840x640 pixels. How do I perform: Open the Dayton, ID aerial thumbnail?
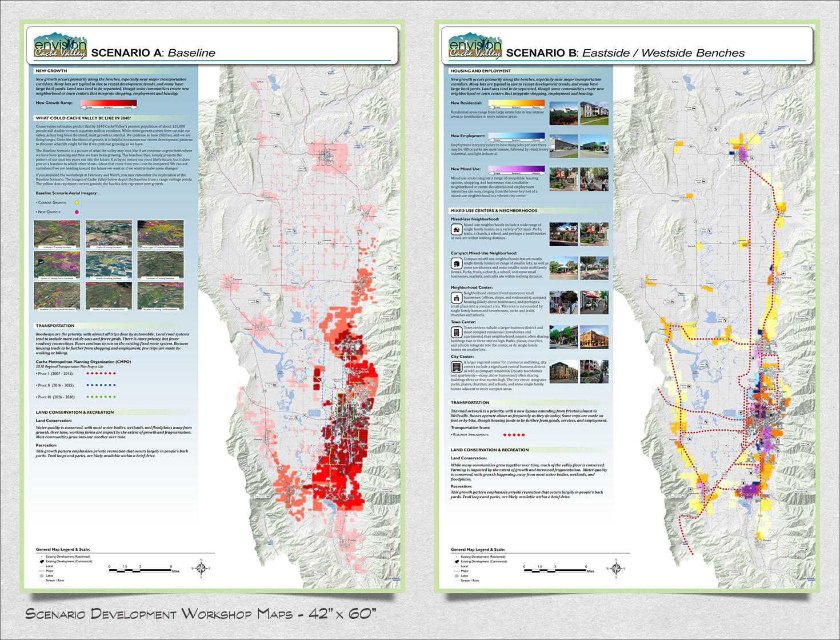point(109,234)
